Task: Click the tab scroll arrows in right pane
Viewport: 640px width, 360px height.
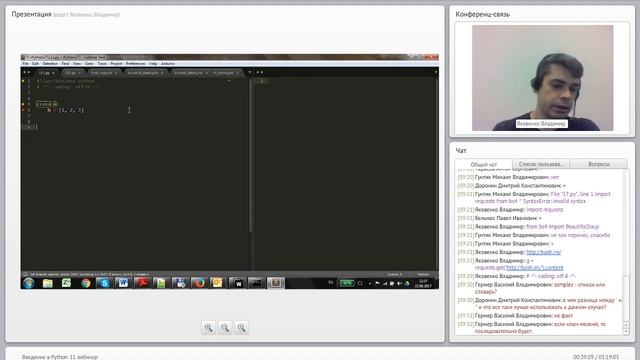Action: coord(260,73)
